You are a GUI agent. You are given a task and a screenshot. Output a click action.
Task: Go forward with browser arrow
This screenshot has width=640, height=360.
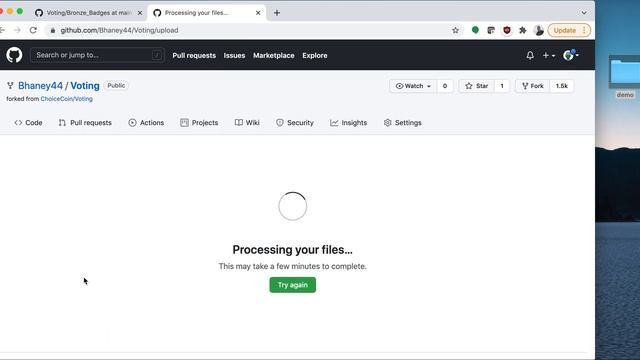point(17,30)
